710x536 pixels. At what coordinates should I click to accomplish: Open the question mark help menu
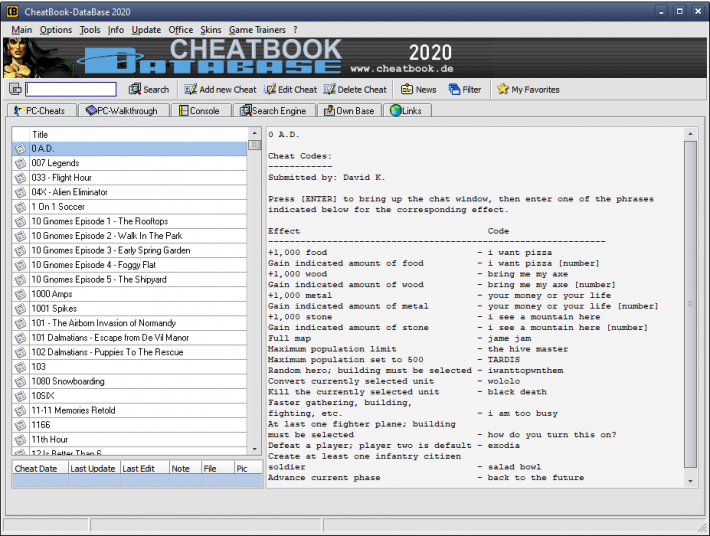295,30
